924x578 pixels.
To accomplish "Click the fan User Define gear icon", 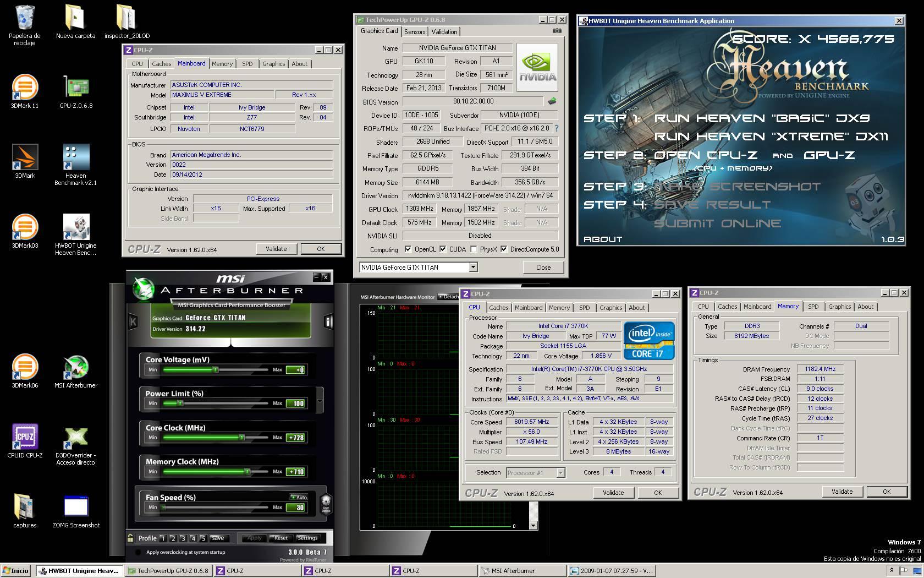I will (x=326, y=503).
